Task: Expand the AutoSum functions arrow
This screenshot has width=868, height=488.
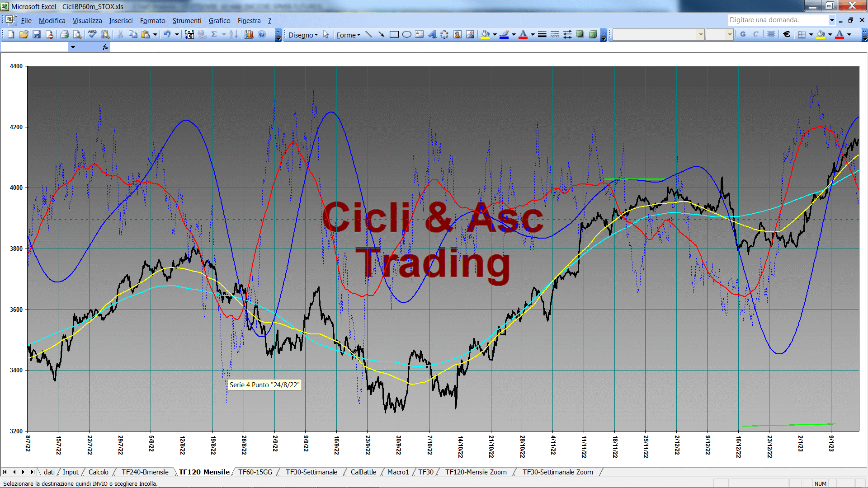Action: click(224, 34)
